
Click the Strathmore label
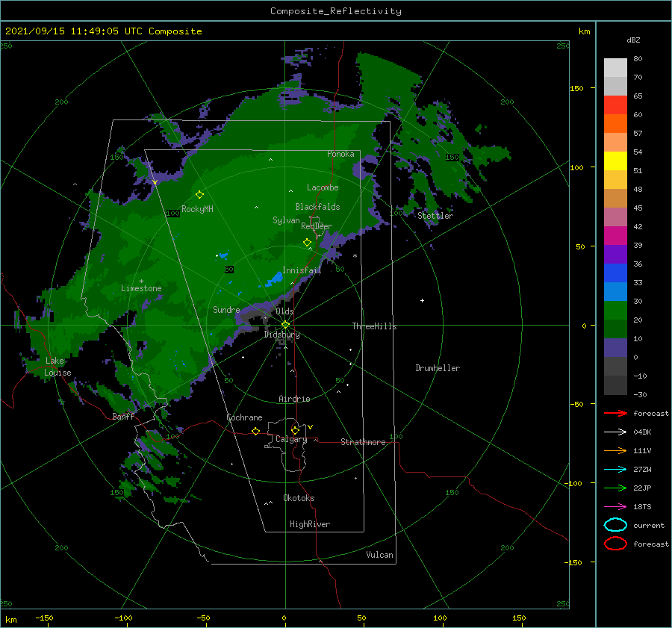tap(363, 442)
